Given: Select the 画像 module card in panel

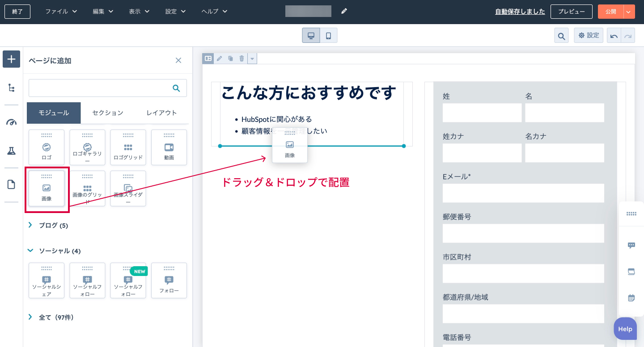Looking at the screenshot, I should click(x=47, y=188).
